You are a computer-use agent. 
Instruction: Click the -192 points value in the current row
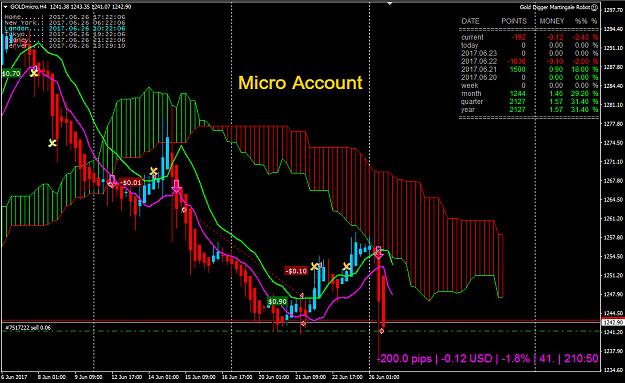(x=519, y=37)
